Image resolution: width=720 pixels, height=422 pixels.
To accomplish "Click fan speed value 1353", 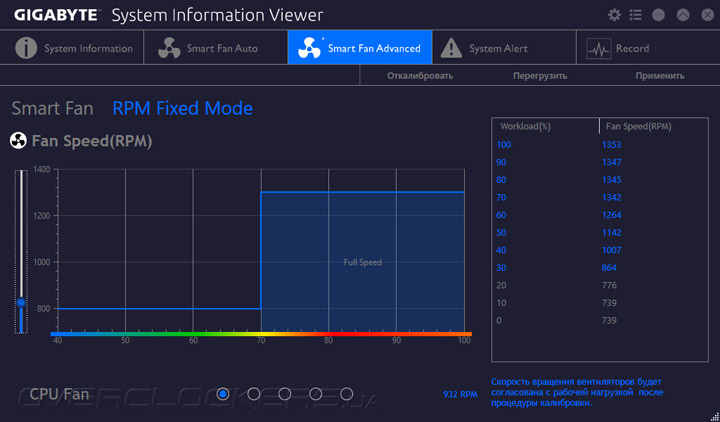I will click(x=612, y=145).
